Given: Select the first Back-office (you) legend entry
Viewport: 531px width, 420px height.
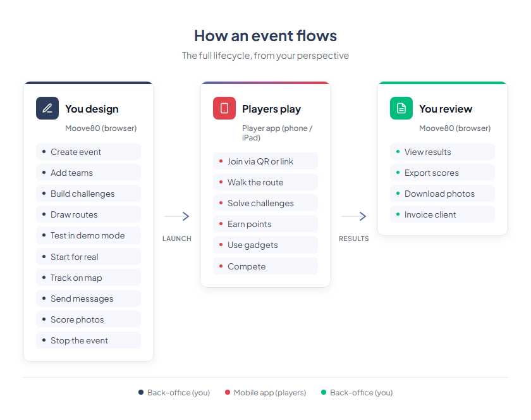Looking at the screenshot, I should tap(174, 392).
